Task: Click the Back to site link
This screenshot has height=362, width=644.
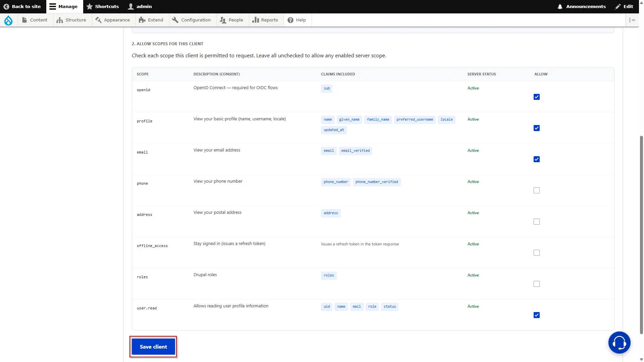Action: pyautogui.click(x=22, y=7)
